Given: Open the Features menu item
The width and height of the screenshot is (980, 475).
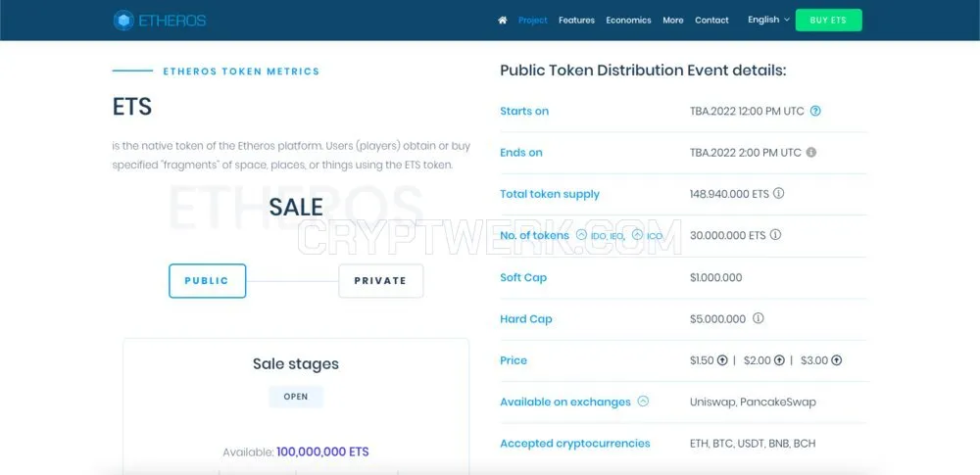Looking at the screenshot, I should (576, 20).
